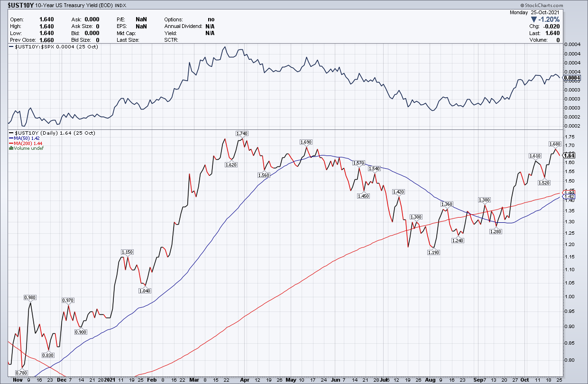This screenshot has width=588, height=384.
Task: Click the volume bars icon in legend
Action: click(x=11, y=148)
